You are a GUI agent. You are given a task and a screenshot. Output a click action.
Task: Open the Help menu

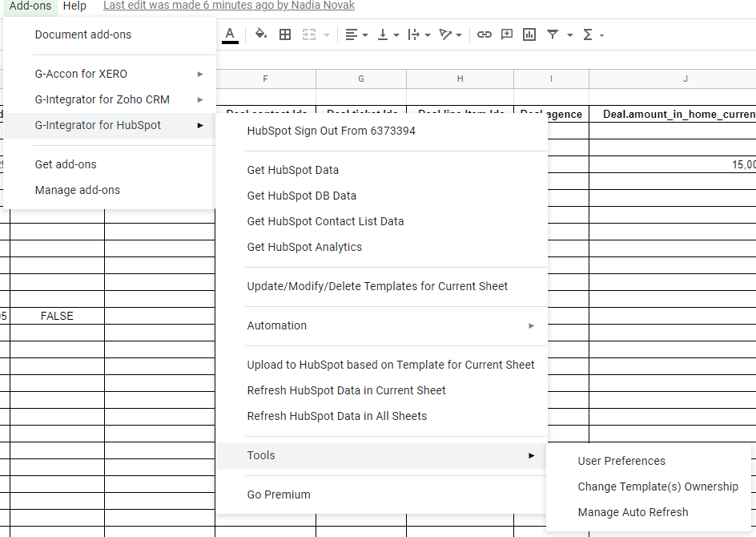click(74, 6)
